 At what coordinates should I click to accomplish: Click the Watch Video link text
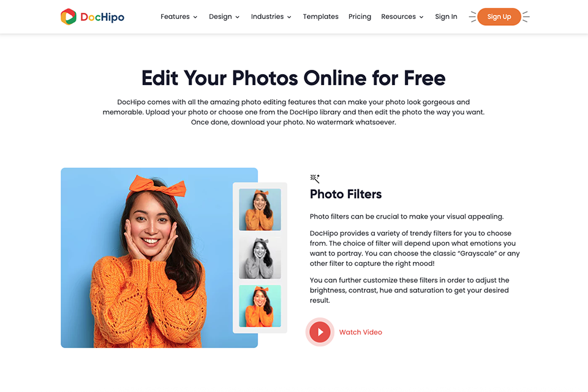360,332
